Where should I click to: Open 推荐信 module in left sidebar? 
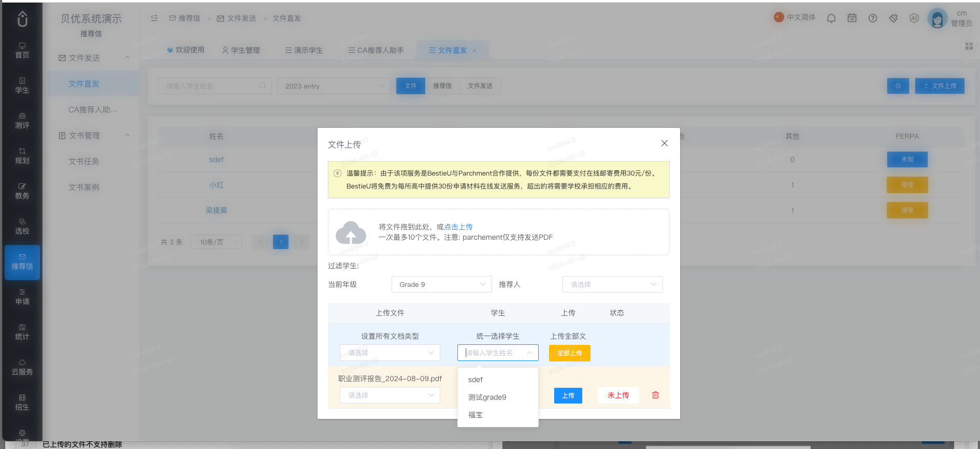[x=22, y=262]
